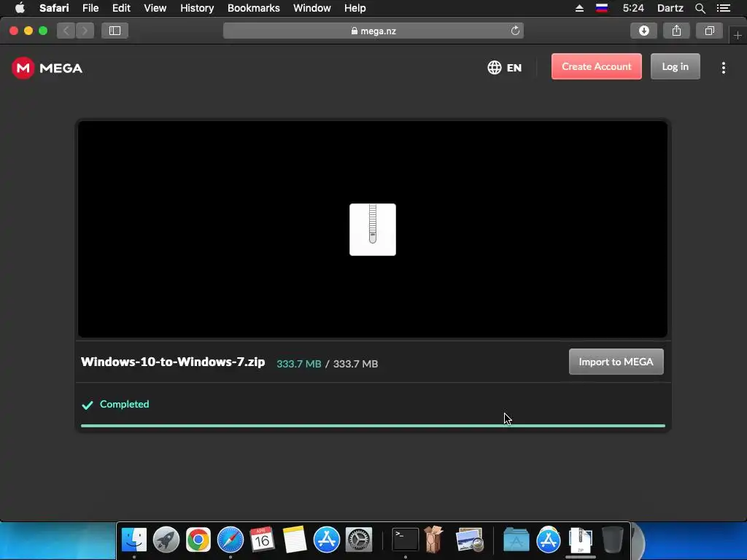Screen dimensions: 747x560
Task: Open Notes from the Dock
Action: 295,540
